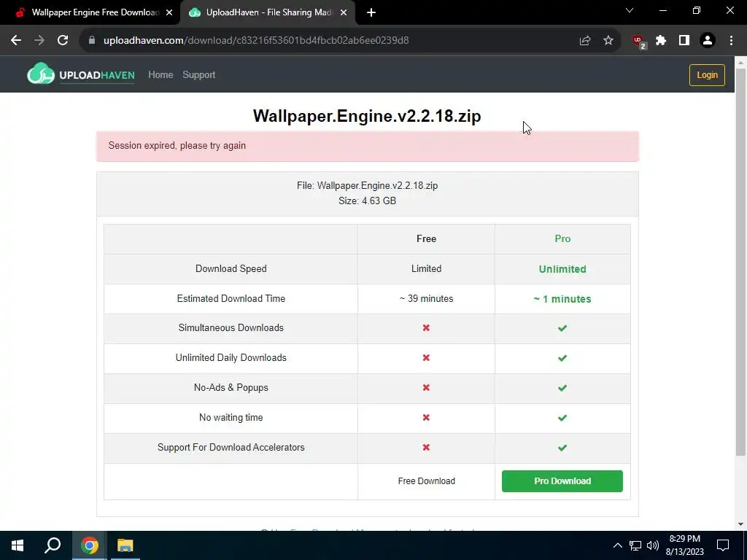
Task: Click the 'Size: 4.63 GB' text
Action: pos(367,201)
